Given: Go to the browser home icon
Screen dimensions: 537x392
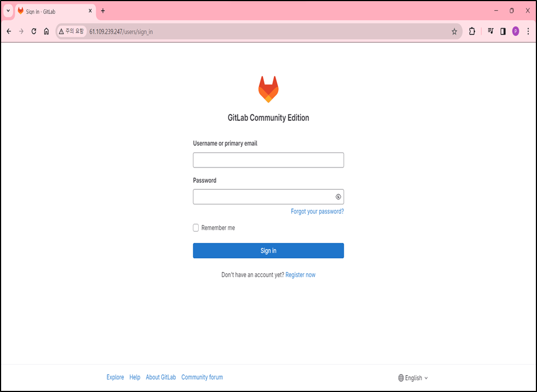Looking at the screenshot, I should 46,31.
